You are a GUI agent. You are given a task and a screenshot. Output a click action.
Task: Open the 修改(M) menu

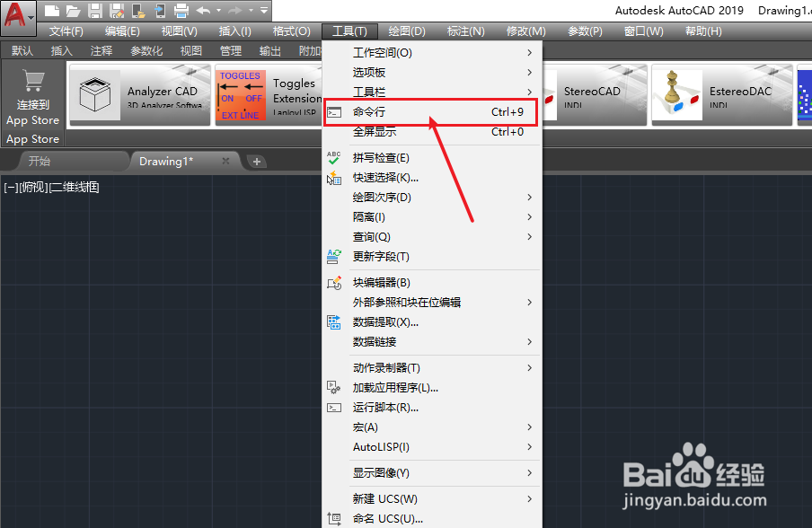pyautogui.click(x=526, y=31)
